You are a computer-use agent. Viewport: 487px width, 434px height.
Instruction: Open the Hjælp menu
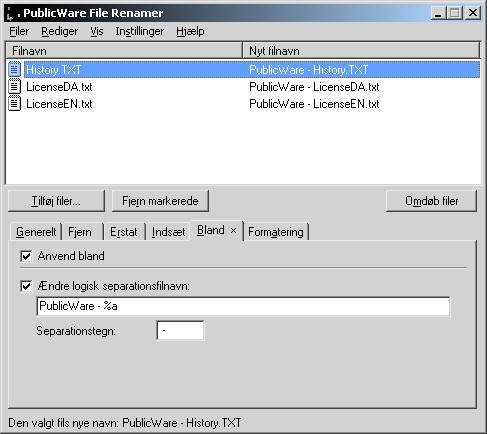(x=190, y=31)
